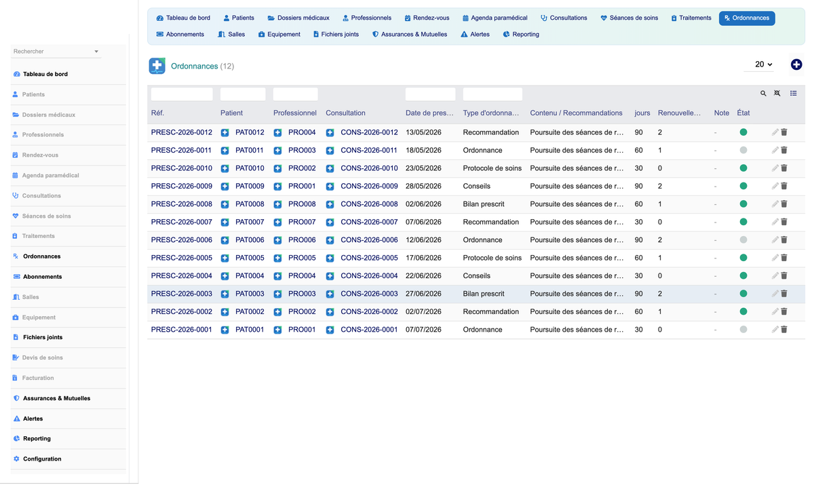The image size is (814, 504).
Task: Delete row PRESC-2026-0007 with trash icon
Action: click(x=784, y=222)
